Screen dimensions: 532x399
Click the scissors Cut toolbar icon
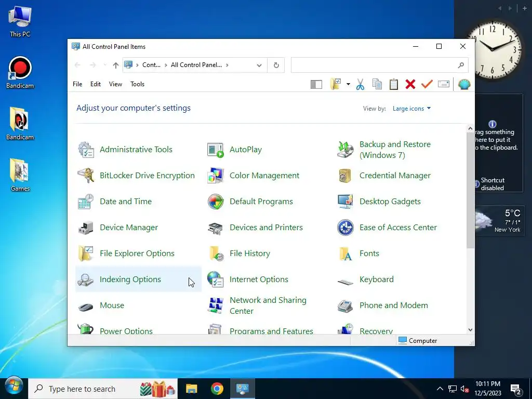(x=361, y=84)
